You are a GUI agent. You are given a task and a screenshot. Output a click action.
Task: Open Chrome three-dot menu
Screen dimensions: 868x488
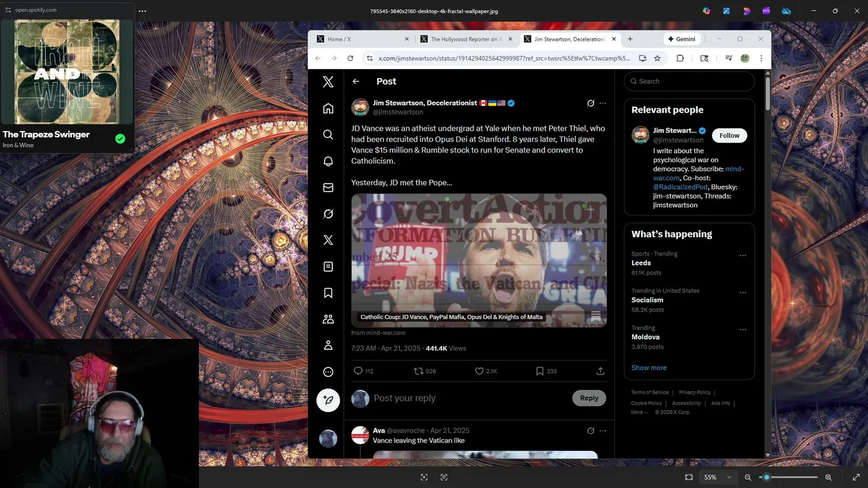coord(762,58)
